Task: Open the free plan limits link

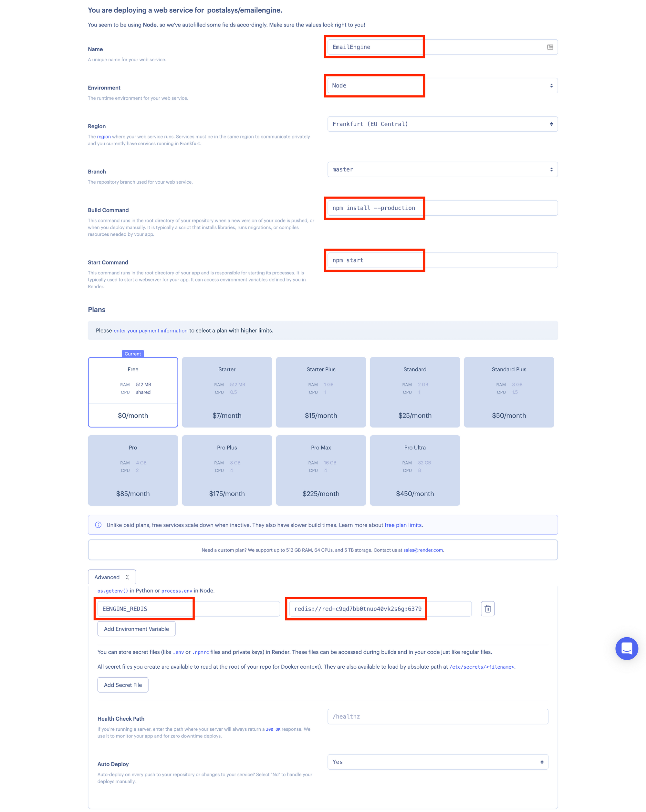Action: pos(403,525)
